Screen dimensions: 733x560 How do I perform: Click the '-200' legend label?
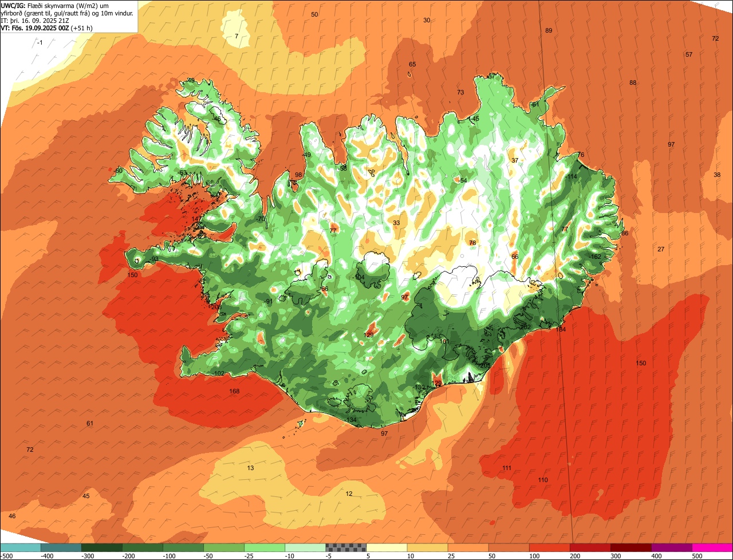(129, 556)
